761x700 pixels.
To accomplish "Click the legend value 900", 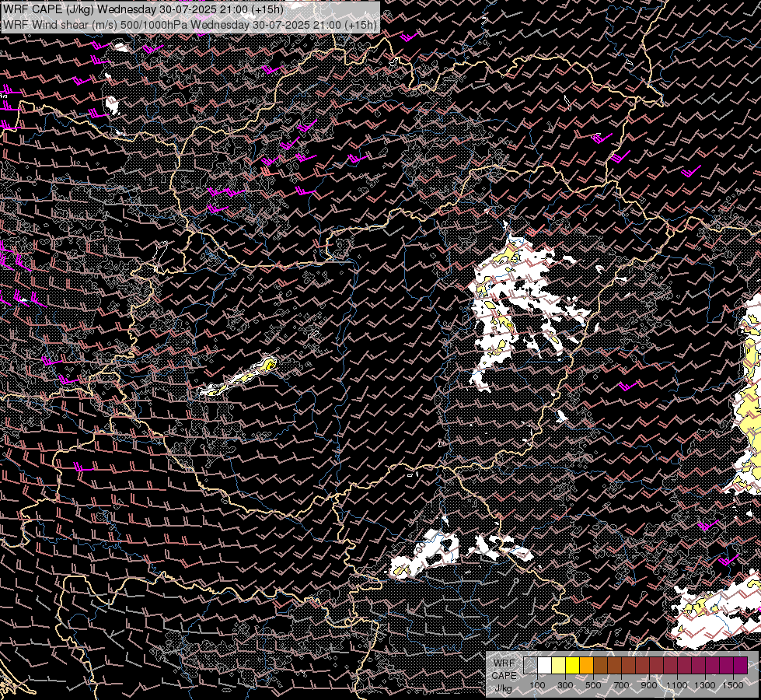I will [x=649, y=685].
